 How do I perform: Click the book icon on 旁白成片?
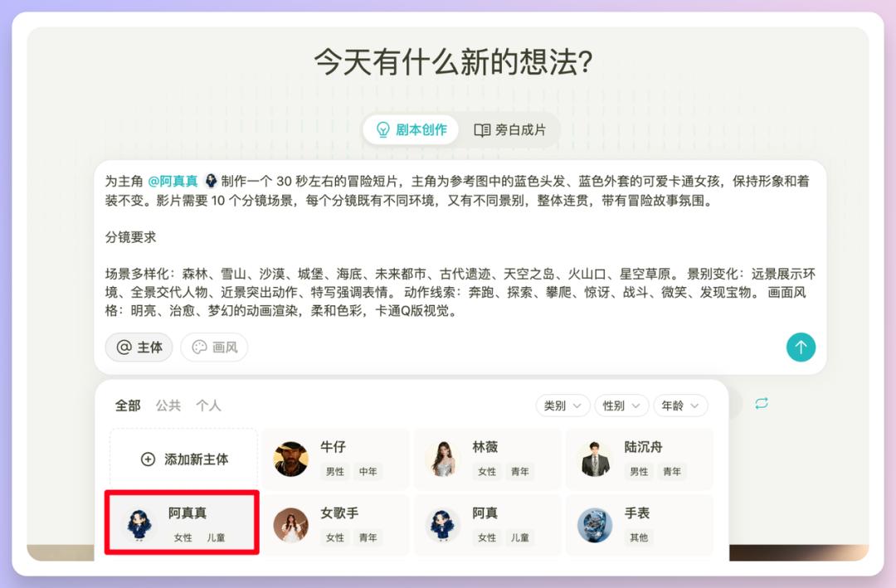point(482,130)
